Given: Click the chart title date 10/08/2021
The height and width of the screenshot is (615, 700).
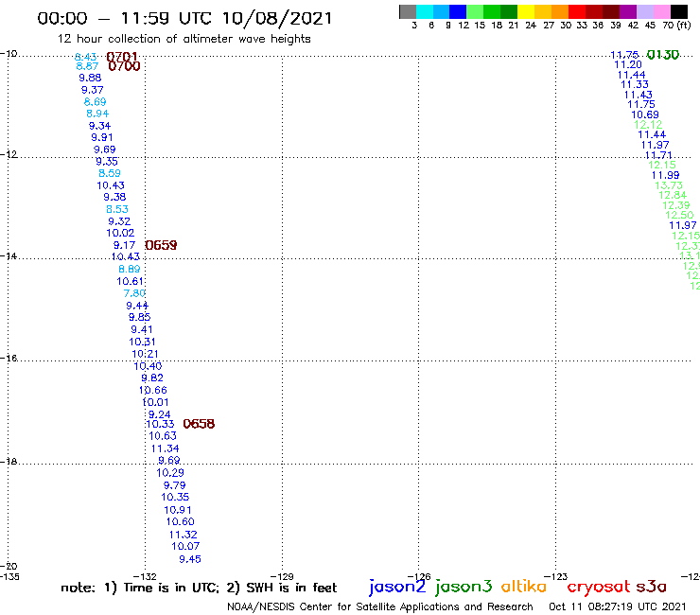Looking at the screenshot, I should point(277,18).
